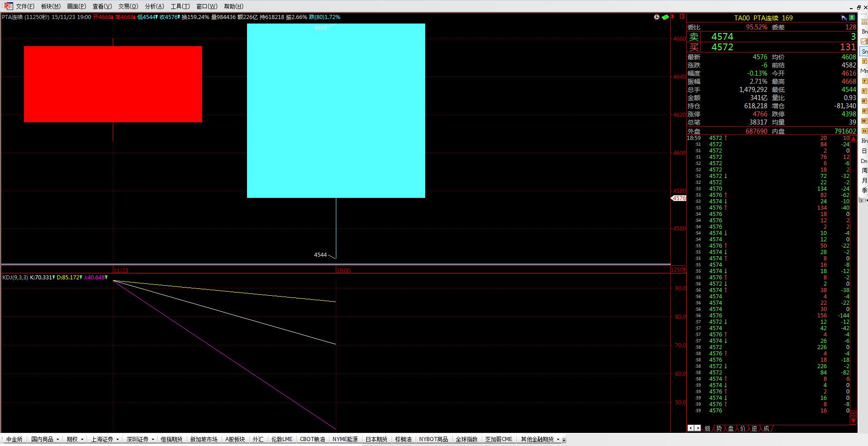Open the 其他金融期货 dropdown tab
The height and width of the screenshot is (446, 868).
click(x=540, y=439)
